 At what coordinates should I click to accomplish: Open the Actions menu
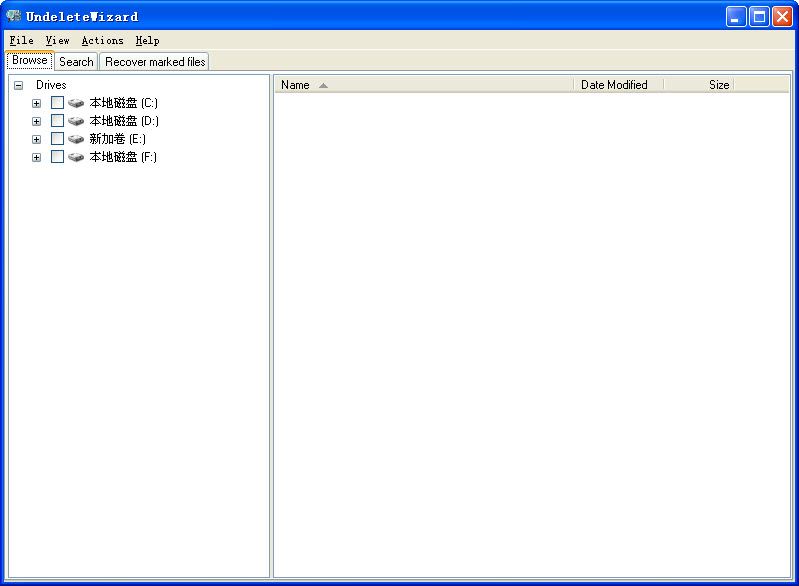(x=102, y=41)
